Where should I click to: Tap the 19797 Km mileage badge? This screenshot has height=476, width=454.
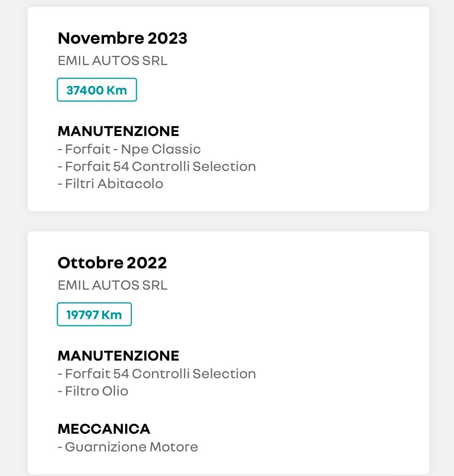94,314
